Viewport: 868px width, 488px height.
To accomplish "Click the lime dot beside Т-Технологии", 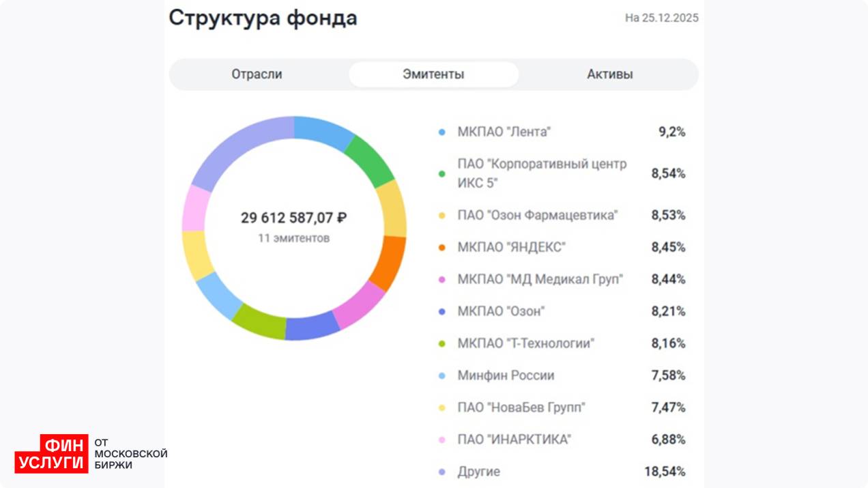I will (x=442, y=343).
